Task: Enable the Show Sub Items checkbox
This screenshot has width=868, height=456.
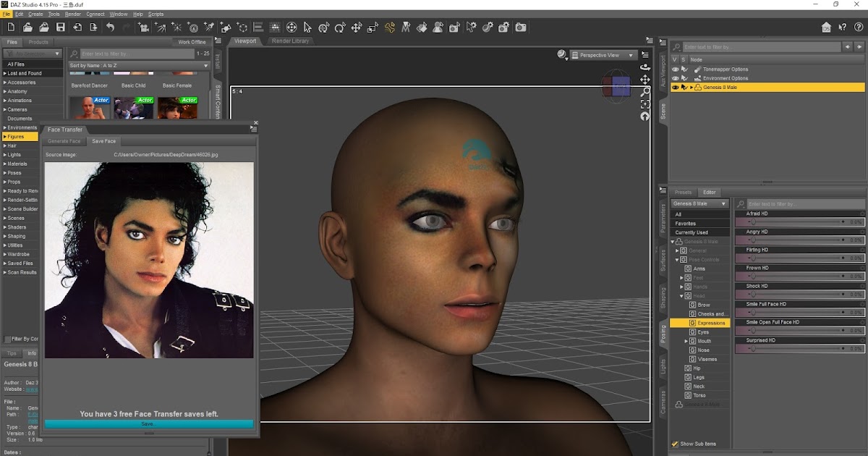Action: coord(674,444)
